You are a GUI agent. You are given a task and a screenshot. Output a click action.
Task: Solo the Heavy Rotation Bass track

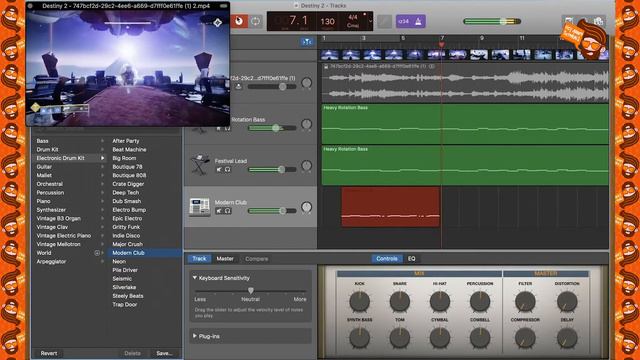click(x=227, y=128)
